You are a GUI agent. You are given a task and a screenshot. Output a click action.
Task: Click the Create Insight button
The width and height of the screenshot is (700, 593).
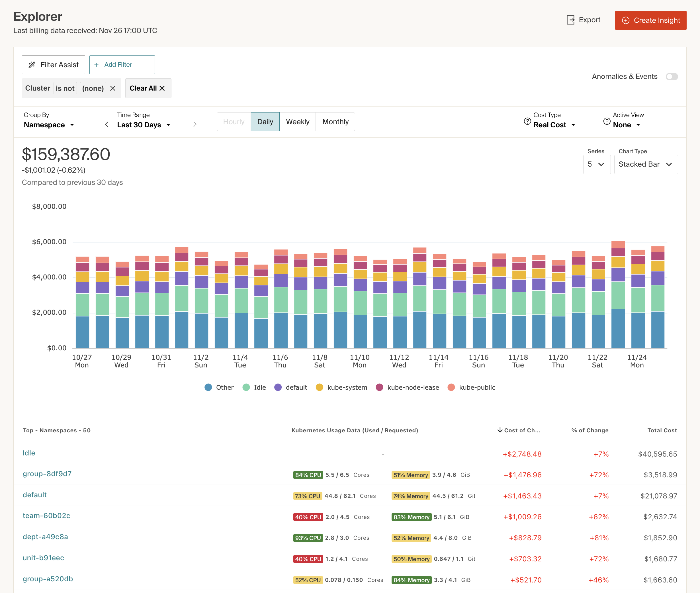point(651,20)
